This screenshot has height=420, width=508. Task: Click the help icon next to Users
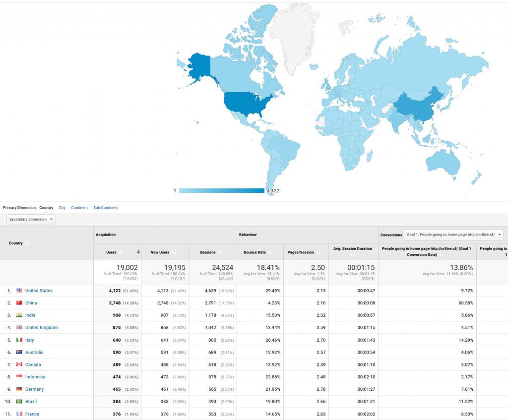click(x=121, y=252)
